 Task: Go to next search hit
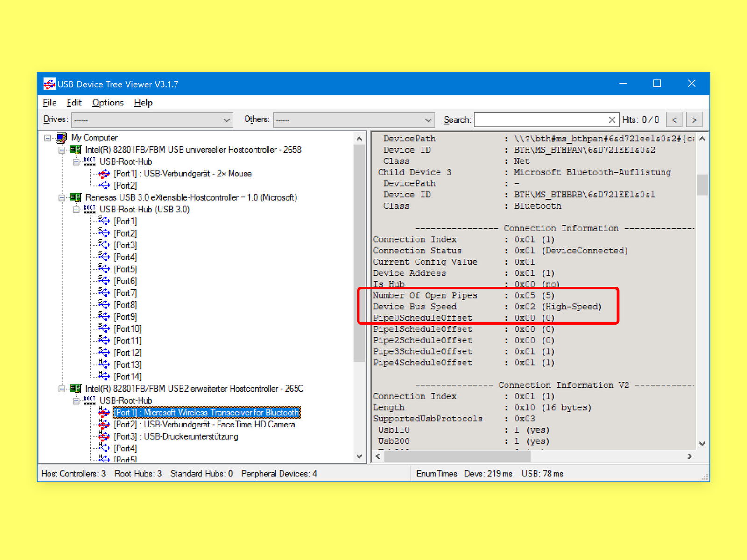(x=694, y=120)
